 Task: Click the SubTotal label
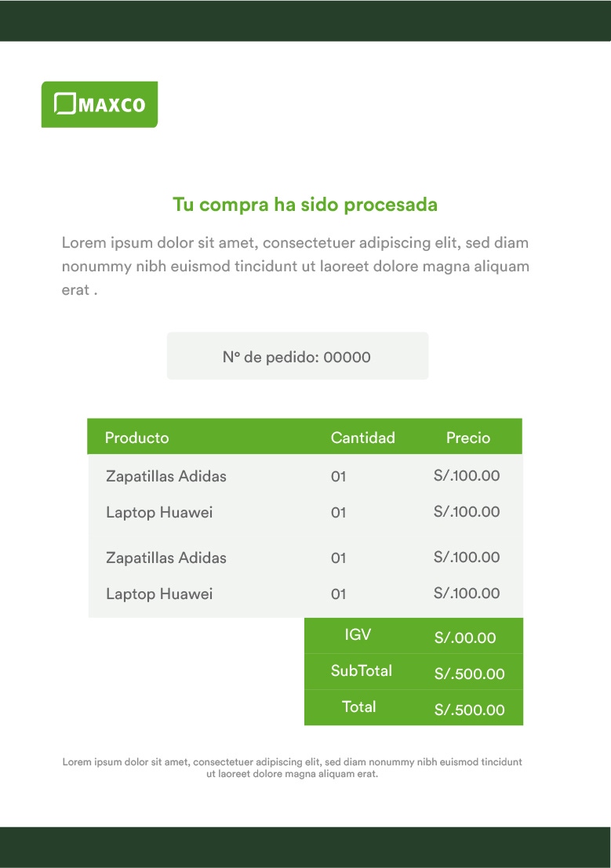[x=361, y=671]
